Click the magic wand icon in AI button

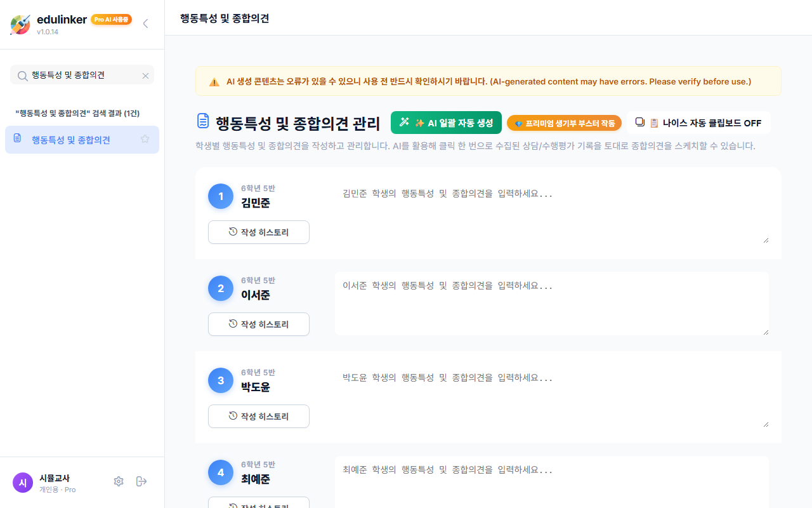pyautogui.click(x=404, y=122)
